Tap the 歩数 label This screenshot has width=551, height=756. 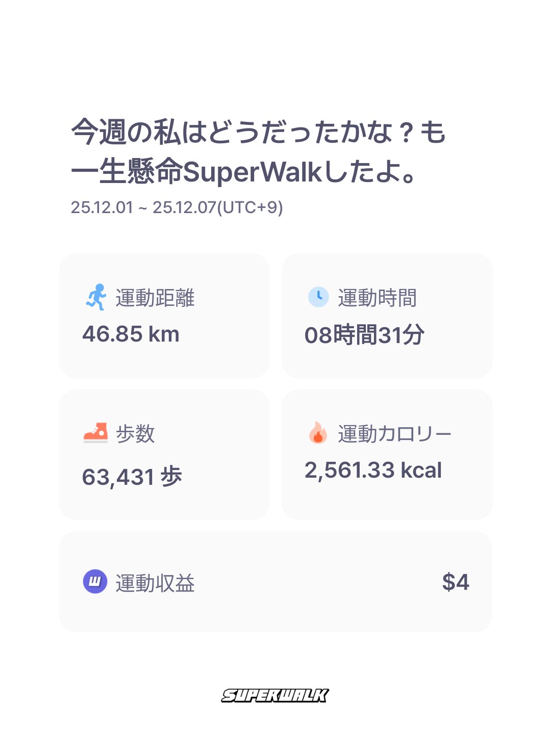tap(135, 434)
